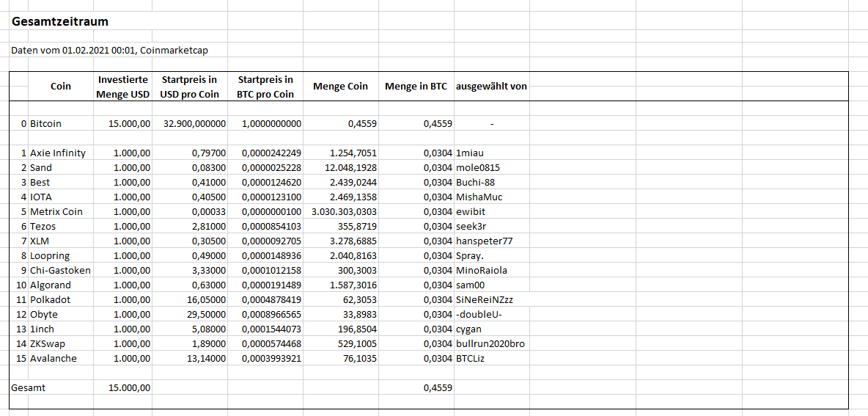Select the 'Gesamtzeitraum' title cell
The width and height of the screenshot is (868, 416).
pyautogui.click(x=60, y=21)
